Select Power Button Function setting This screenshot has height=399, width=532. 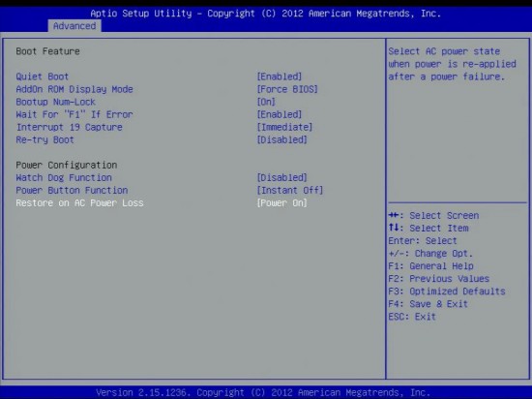coord(72,190)
